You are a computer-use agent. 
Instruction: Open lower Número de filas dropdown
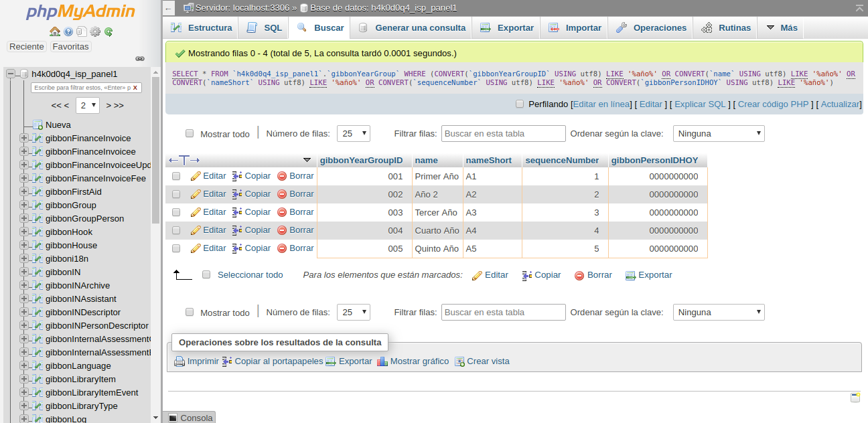(x=354, y=312)
